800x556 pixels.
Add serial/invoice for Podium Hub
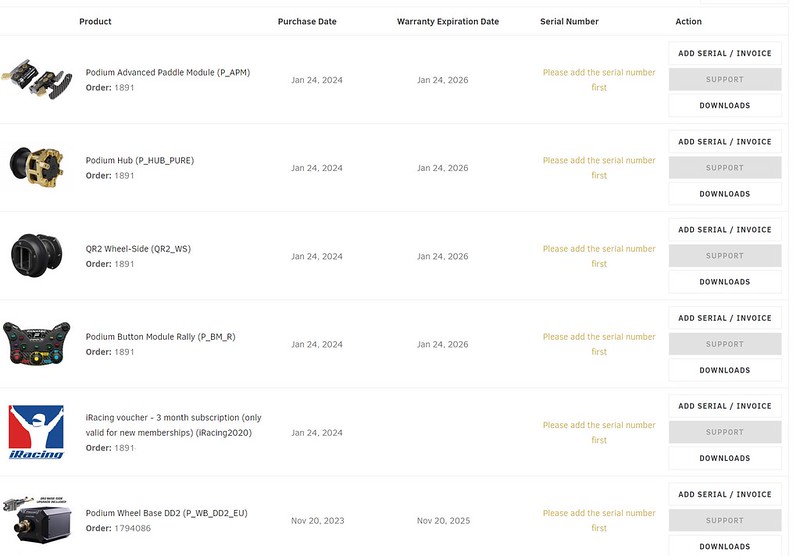pyautogui.click(x=725, y=142)
